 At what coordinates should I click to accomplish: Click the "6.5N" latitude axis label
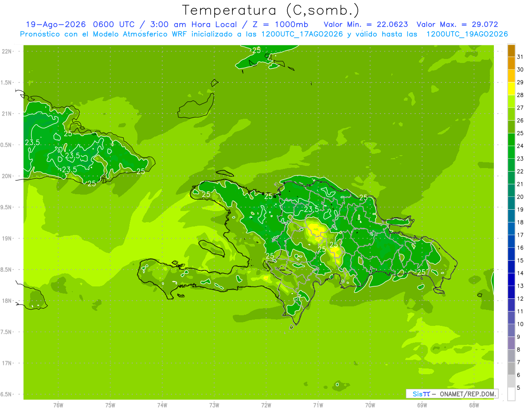click(6, 395)
